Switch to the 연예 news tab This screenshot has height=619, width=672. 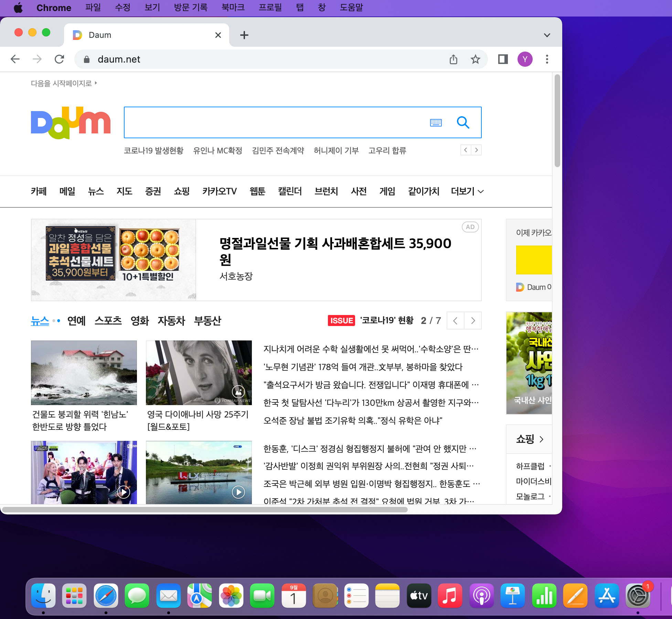(x=76, y=321)
